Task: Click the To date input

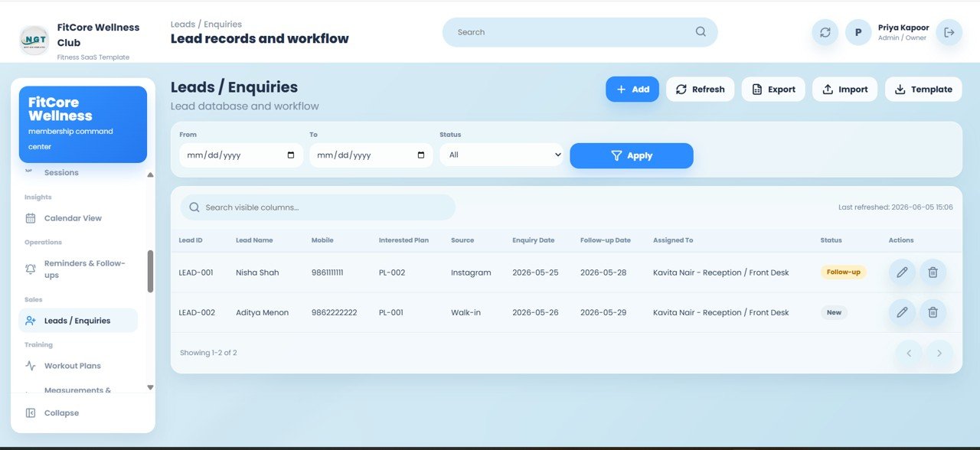Action: pos(371,155)
